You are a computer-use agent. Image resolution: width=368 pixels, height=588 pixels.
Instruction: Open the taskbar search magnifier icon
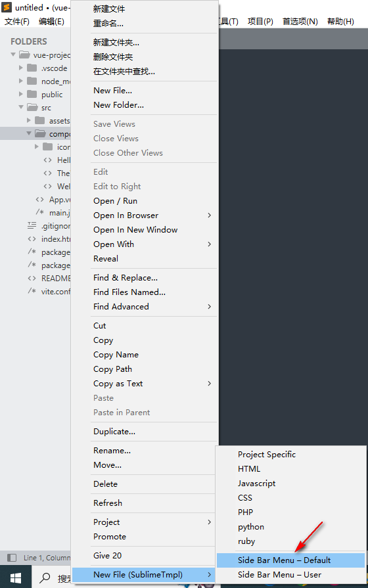(x=45, y=577)
